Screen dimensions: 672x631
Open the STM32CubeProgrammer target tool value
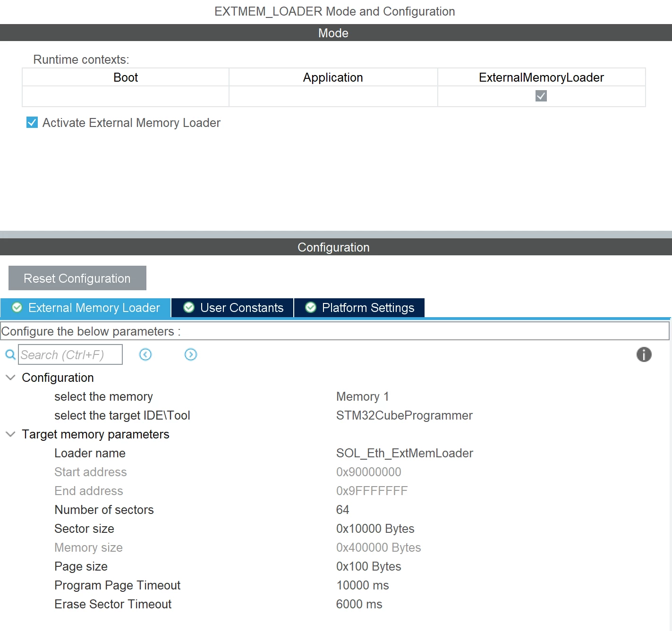click(x=404, y=415)
